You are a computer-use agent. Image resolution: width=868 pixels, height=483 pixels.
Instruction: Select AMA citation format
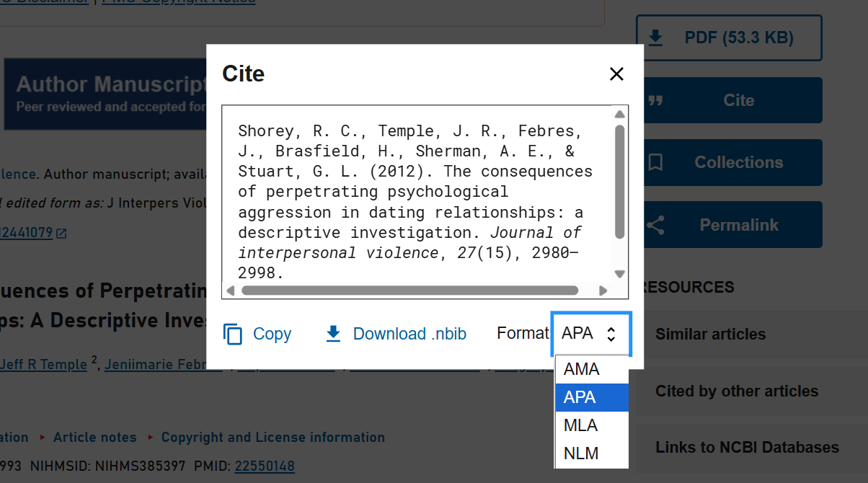coord(582,369)
